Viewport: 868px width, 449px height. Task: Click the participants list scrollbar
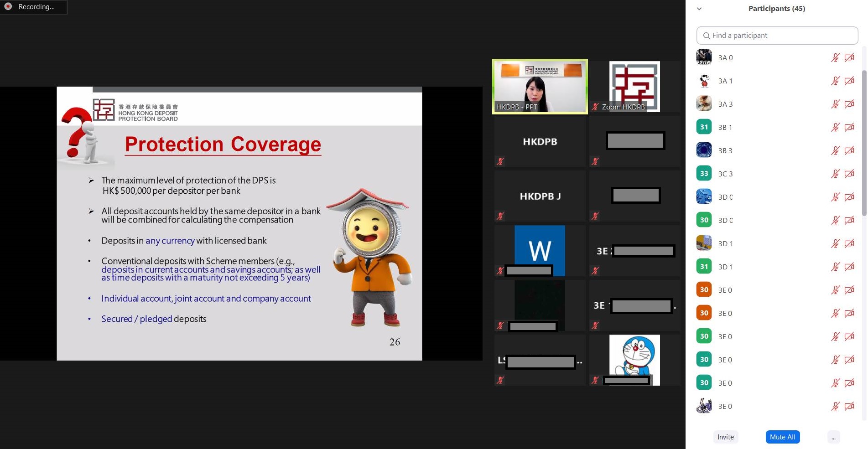click(863, 143)
